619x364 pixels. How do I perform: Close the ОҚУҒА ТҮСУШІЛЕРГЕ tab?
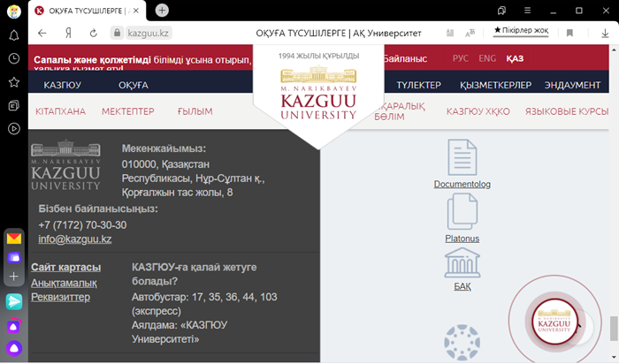136,11
